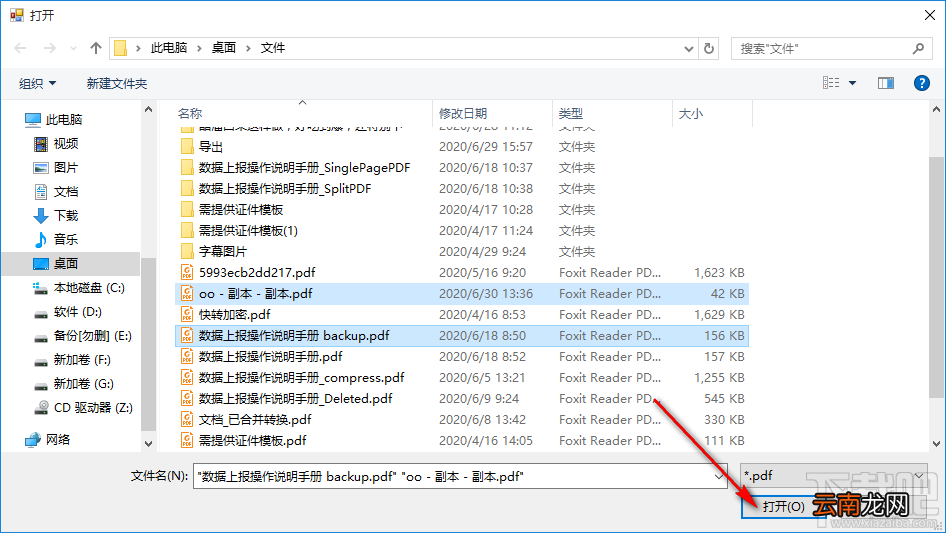Open recent locations dropdown arrow

click(x=73, y=48)
